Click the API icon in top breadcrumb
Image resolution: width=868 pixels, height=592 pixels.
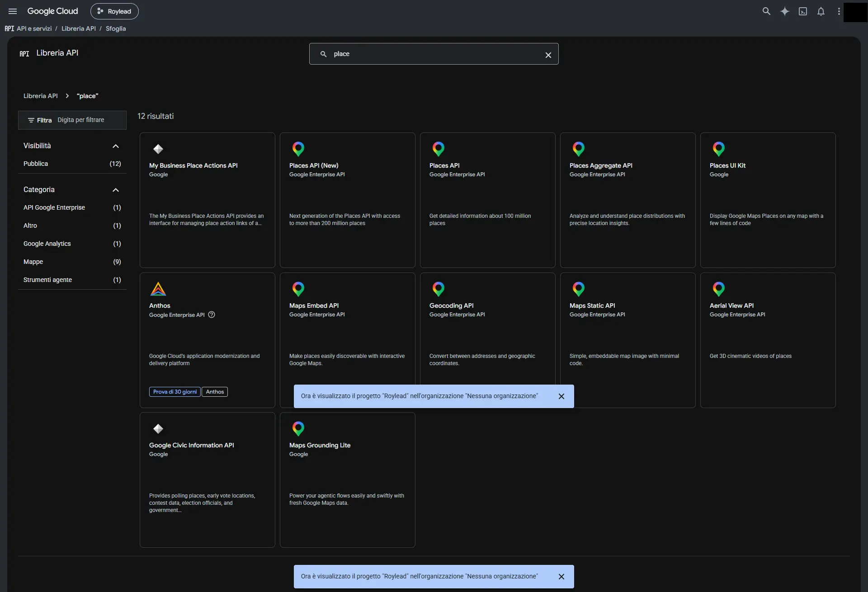pyautogui.click(x=9, y=28)
